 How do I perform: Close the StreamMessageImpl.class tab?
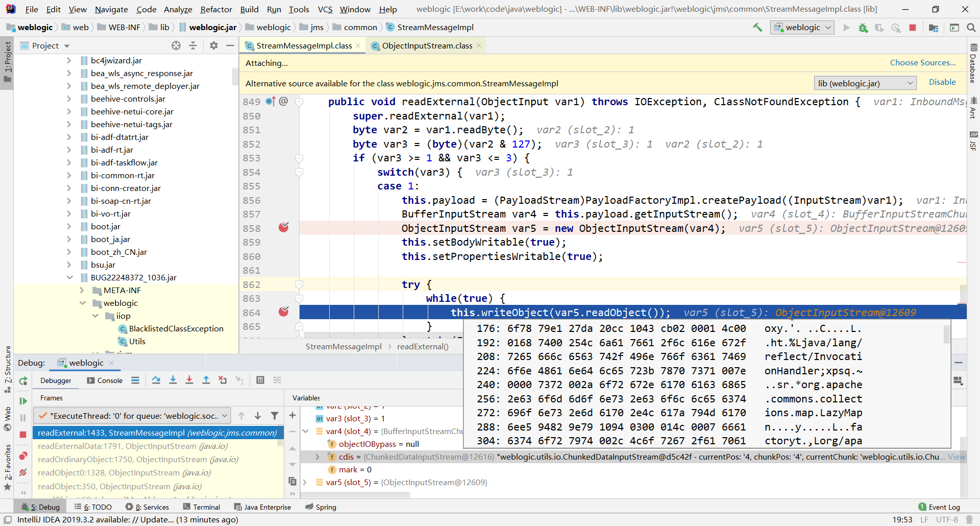point(358,45)
